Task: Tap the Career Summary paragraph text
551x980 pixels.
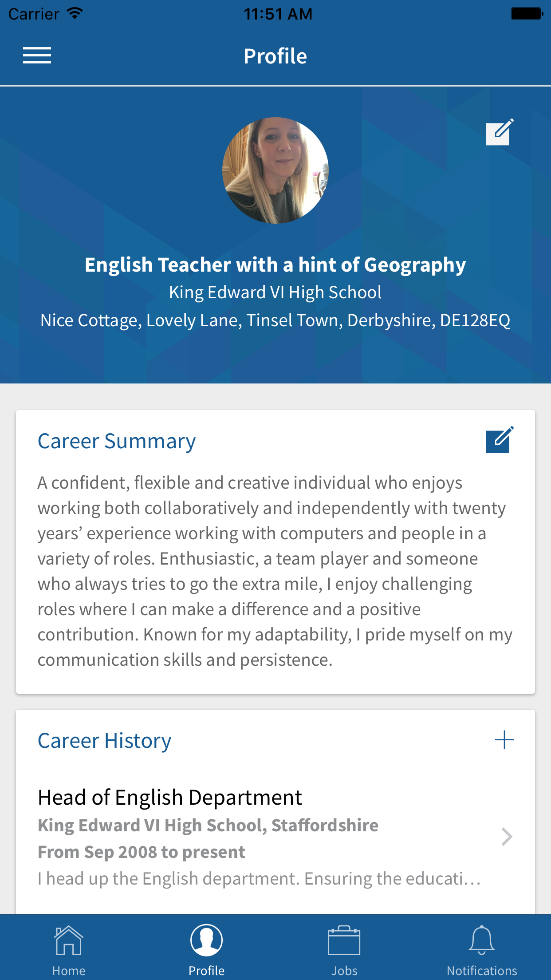Action: pyautogui.click(x=274, y=571)
